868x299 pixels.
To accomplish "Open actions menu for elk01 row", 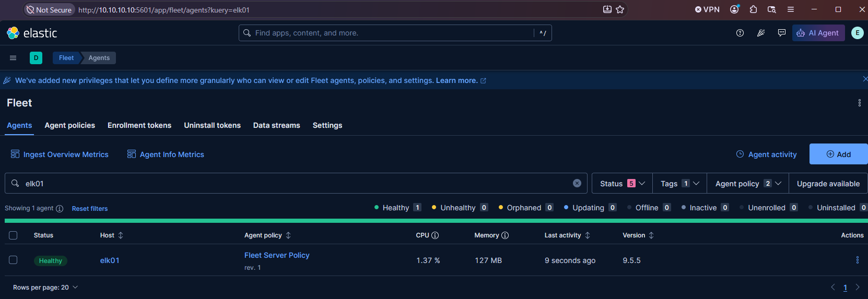I will pyautogui.click(x=857, y=260).
